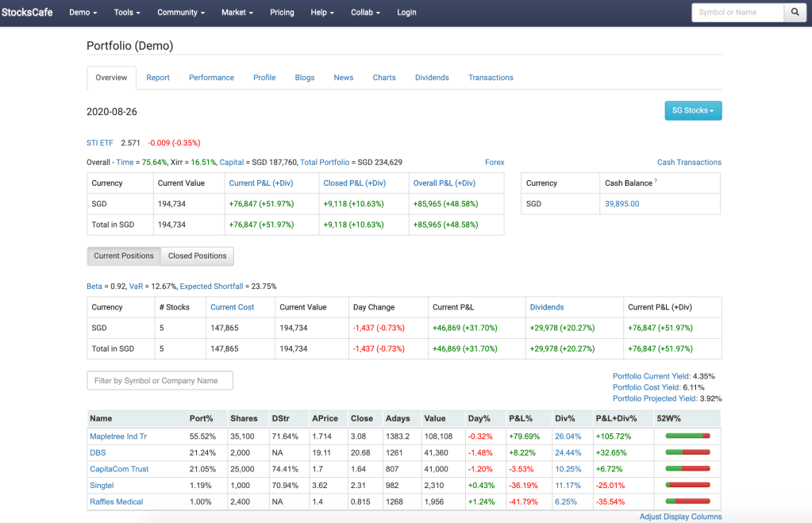Click the search magnifier icon button
The width and height of the screenshot is (812, 523).
pyautogui.click(x=795, y=13)
